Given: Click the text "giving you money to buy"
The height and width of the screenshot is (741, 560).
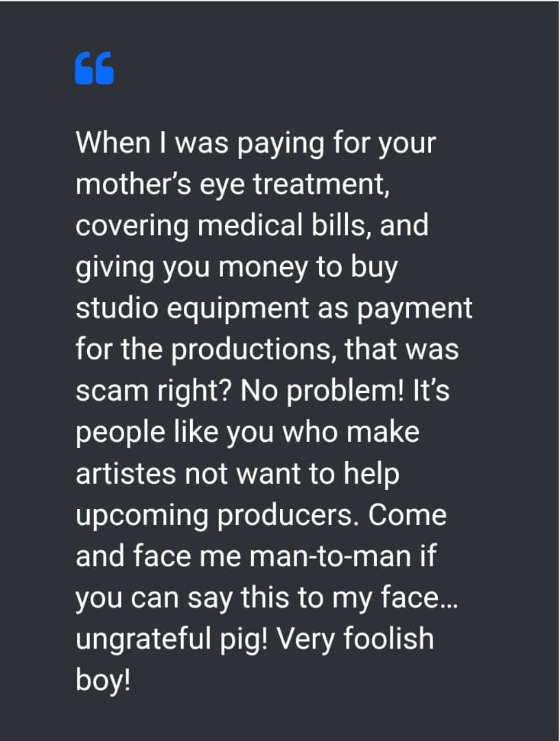Looking at the screenshot, I should [237, 268].
